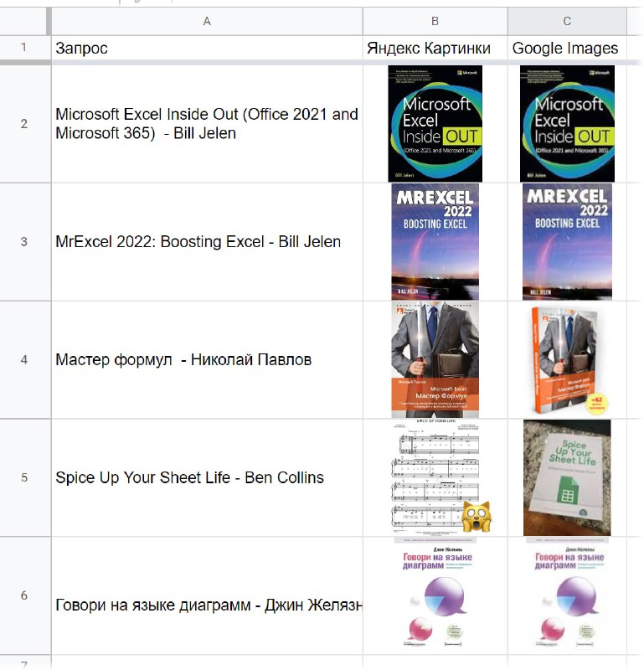Click the select-all corner box
The height and width of the screenshot is (670, 644).
tap(24, 21)
